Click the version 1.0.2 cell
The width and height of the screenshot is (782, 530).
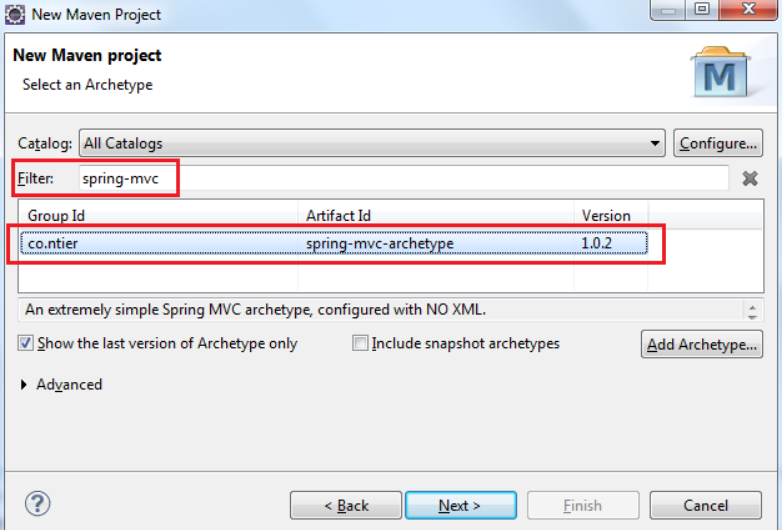pos(611,243)
